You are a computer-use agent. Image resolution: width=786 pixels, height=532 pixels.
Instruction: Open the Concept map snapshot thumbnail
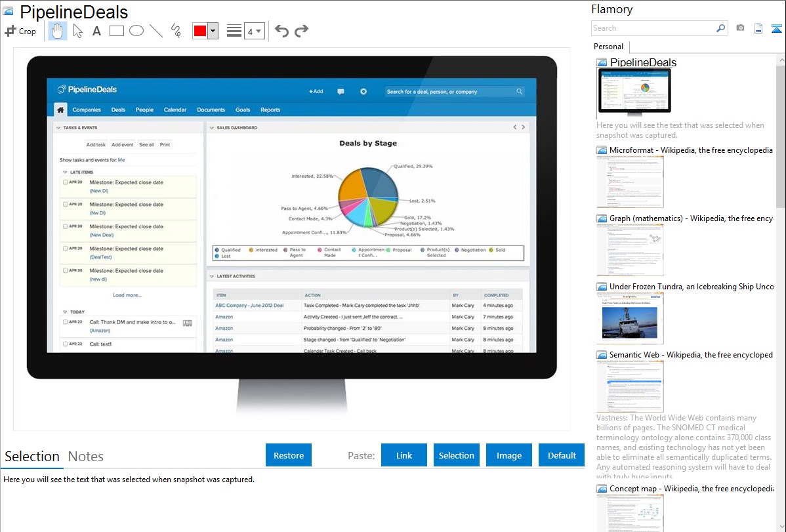(630, 513)
